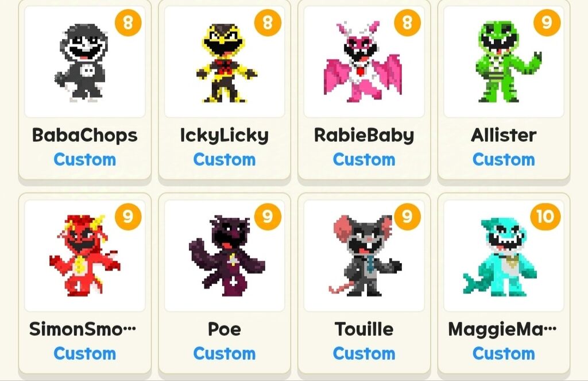Image resolution: width=588 pixels, height=381 pixels.
Task: Click the orange 8 badge on IckyLicky
Action: coord(268,22)
